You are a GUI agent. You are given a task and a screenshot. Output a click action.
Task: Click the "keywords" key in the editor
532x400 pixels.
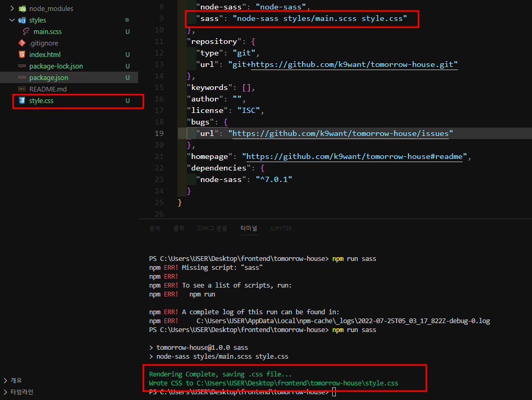coord(209,87)
